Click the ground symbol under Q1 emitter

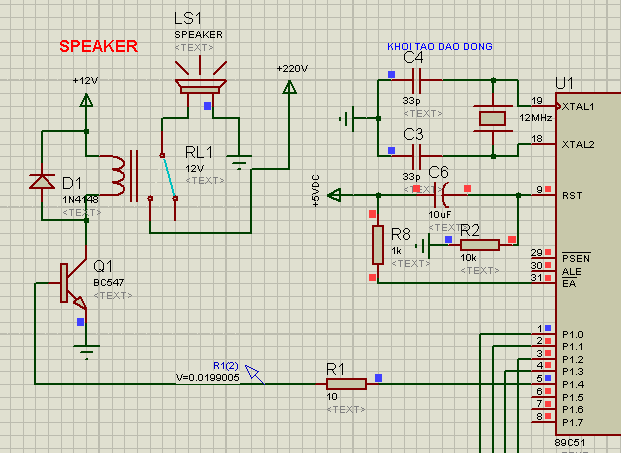point(86,352)
